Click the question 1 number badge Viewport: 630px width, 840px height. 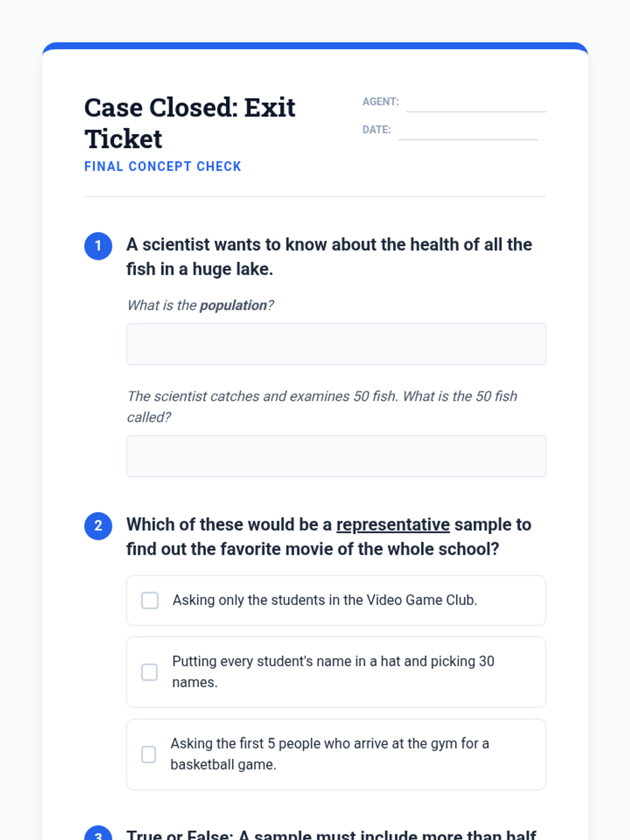[98, 246]
